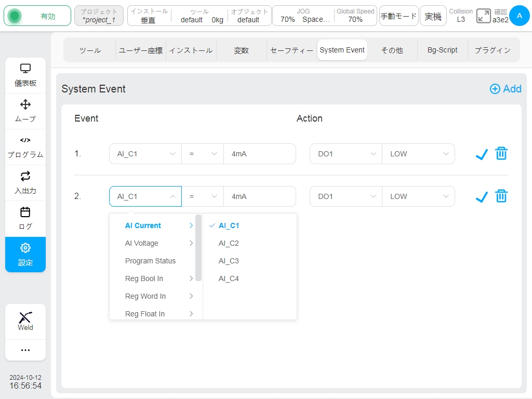Show more sidebar items via ellipsis
This screenshot has width=532, height=399.
[25, 350]
